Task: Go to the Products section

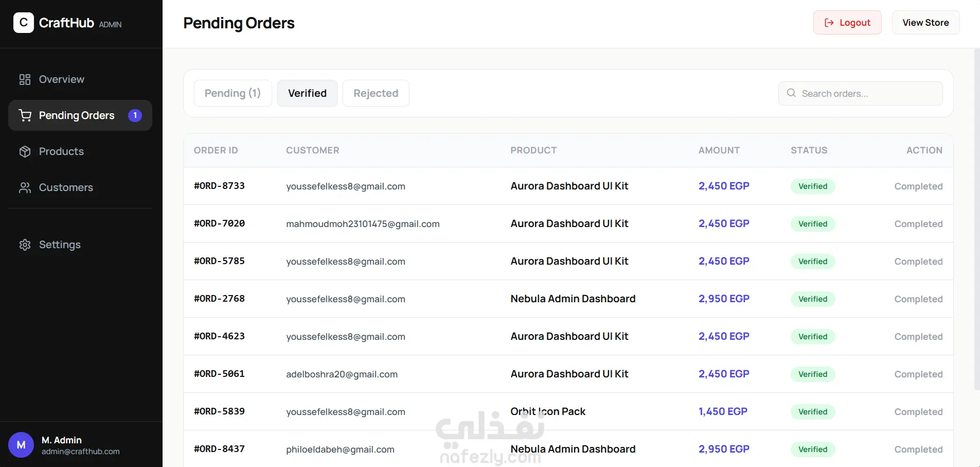Action: tap(80, 151)
